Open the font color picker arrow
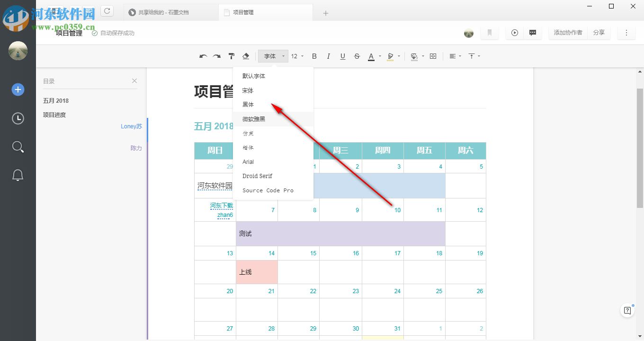Image resolution: width=644 pixels, height=341 pixels. click(x=380, y=56)
